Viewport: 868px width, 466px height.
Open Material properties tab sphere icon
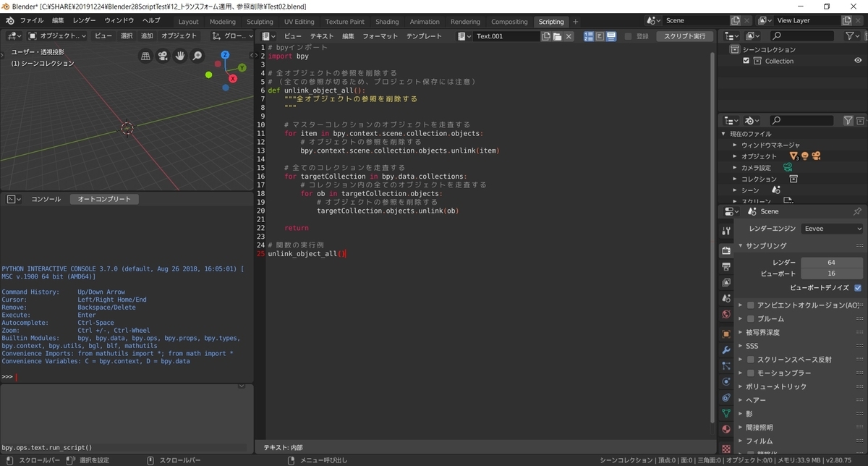[726, 430]
